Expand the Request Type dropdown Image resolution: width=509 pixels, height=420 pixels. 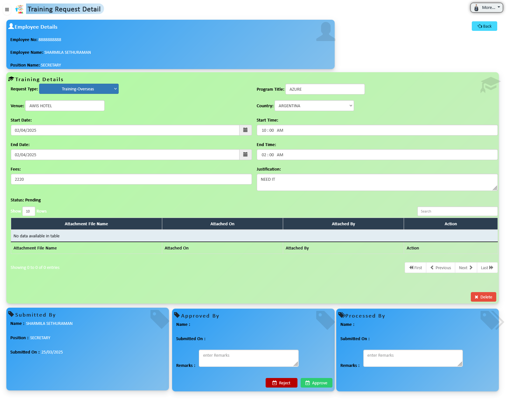coord(79,89)
